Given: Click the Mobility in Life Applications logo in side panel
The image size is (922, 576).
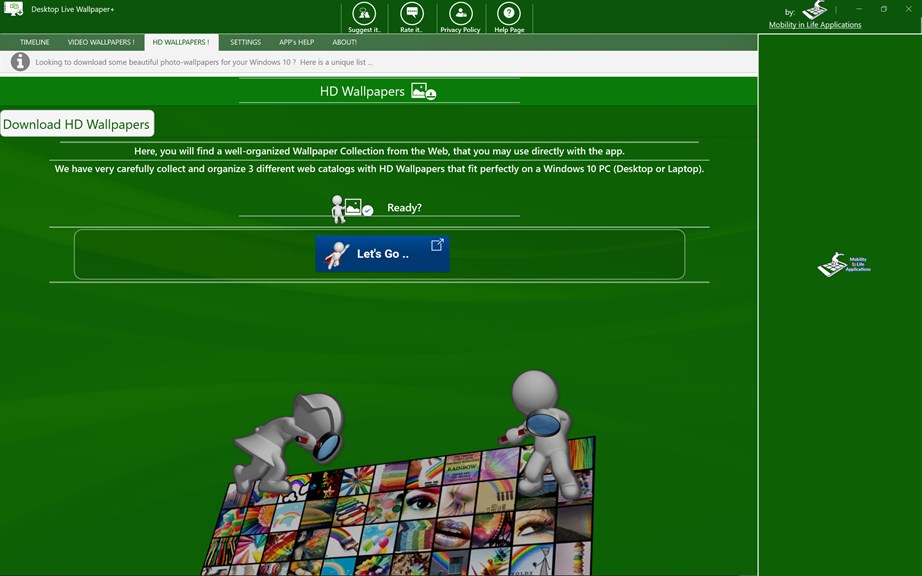Looking at the screenshot, I should pyautogui.click(x=844, y=265).
